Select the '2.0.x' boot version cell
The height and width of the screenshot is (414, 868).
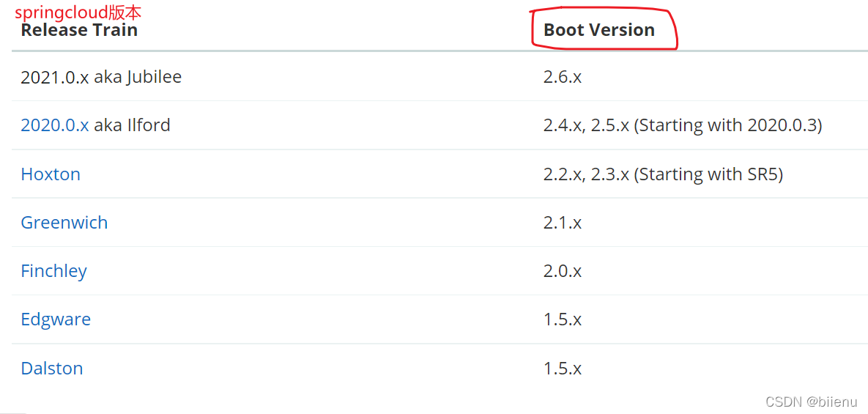(x=563, y=271)
